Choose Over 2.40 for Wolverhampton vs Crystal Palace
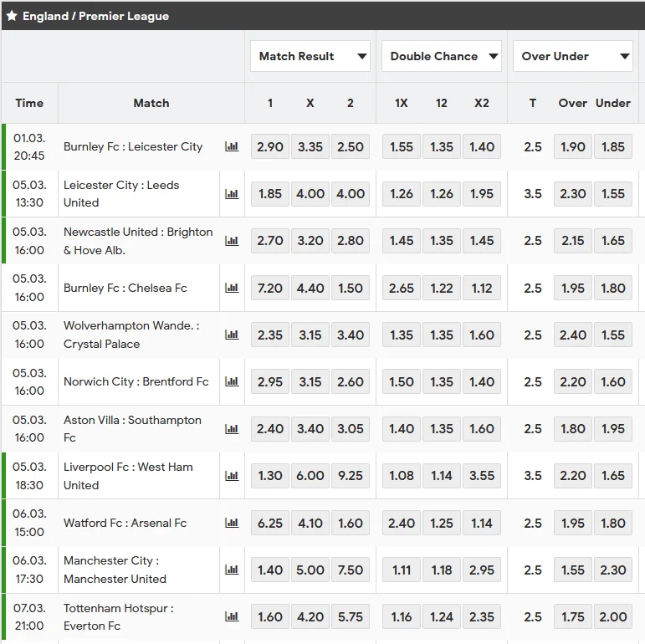The height and width of the screenshot is (644, 645). click(572, 335)
